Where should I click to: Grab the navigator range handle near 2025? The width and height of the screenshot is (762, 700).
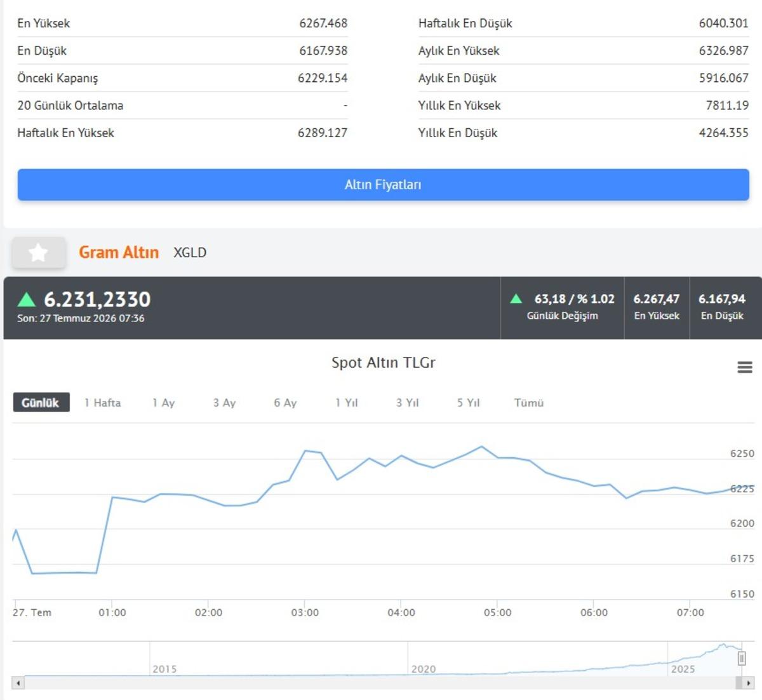741,659
